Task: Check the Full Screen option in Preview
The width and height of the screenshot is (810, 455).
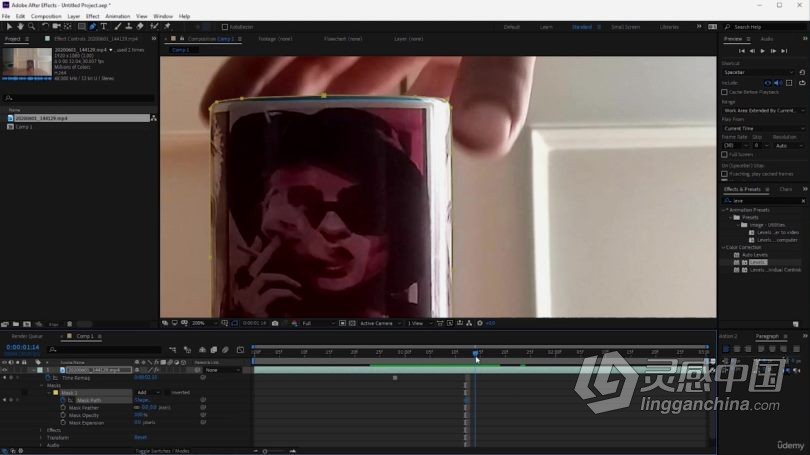Action: point(725,154)
